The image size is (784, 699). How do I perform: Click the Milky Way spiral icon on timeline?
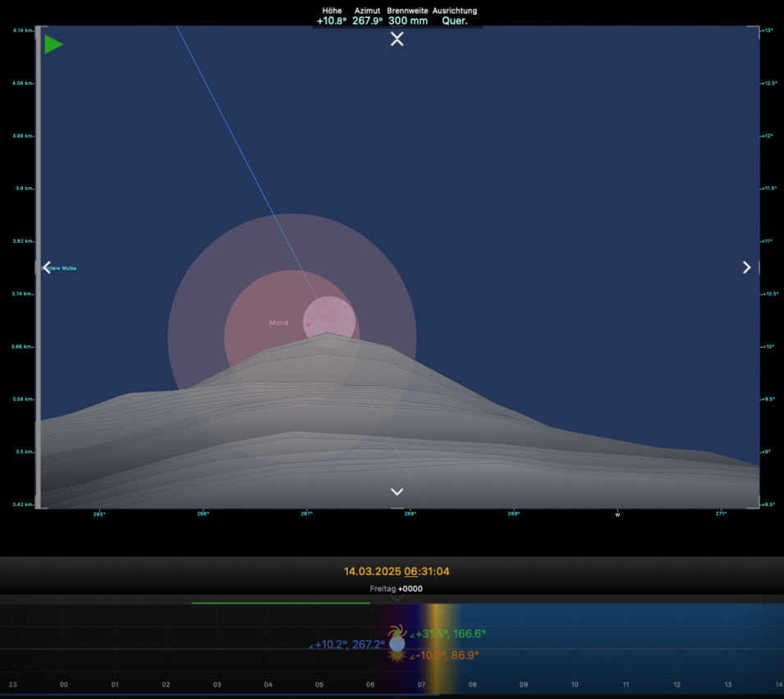[x=397, y=633]
